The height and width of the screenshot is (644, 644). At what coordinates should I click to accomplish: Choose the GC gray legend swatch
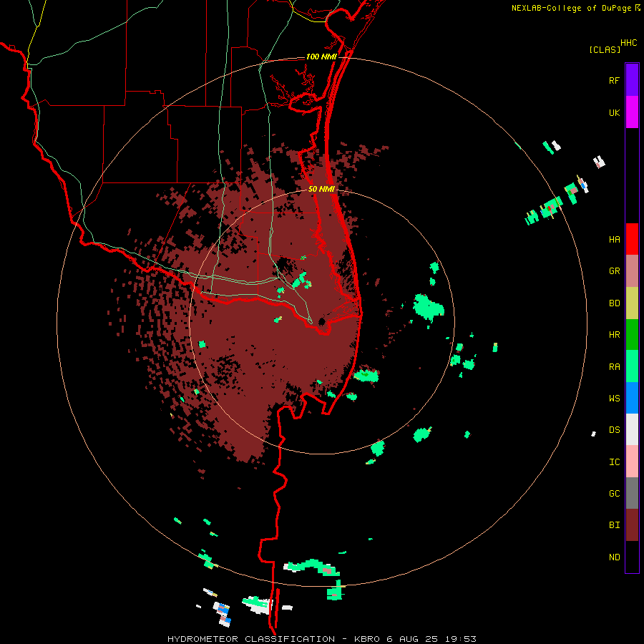pos(632,493)
